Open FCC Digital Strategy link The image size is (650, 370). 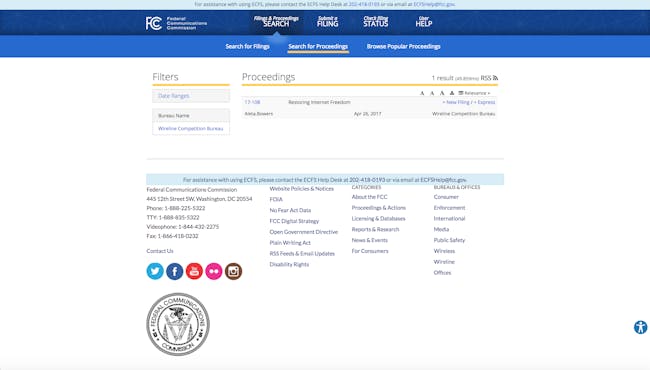coord(294,221)
